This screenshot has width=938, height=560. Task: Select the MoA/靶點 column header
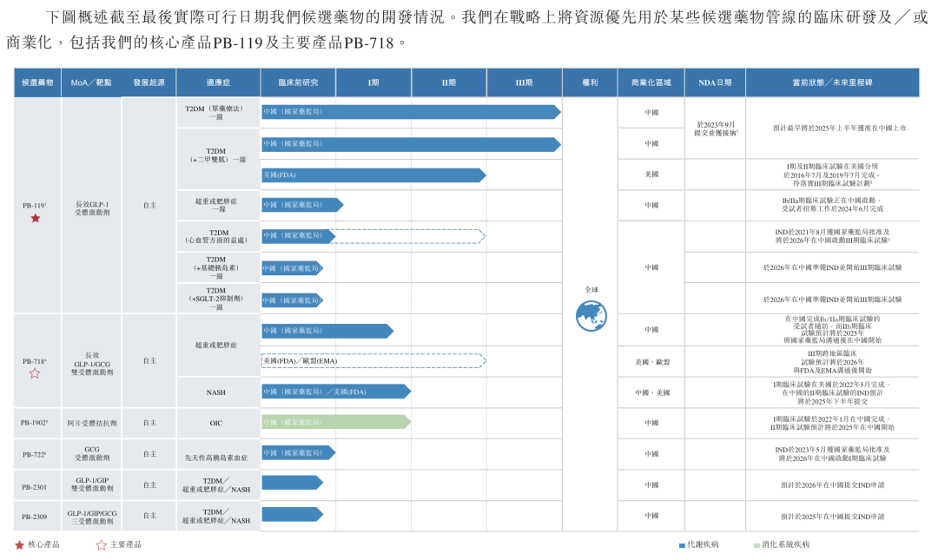91,82
